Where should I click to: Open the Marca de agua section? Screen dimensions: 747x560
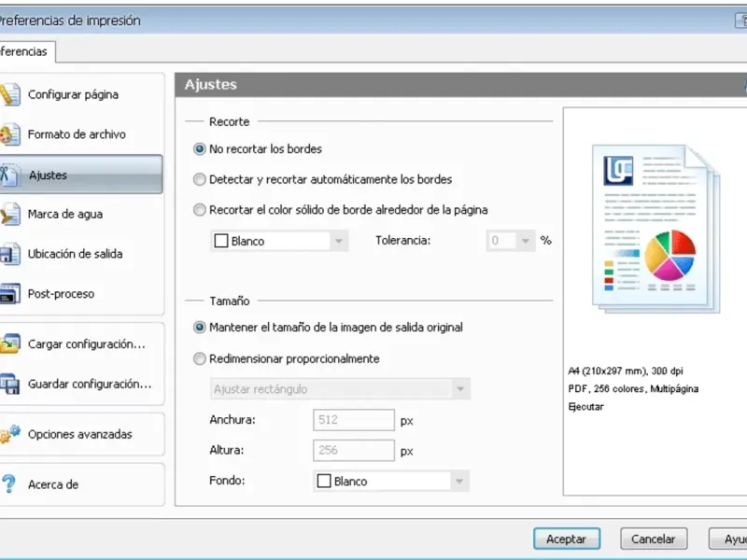65,215
